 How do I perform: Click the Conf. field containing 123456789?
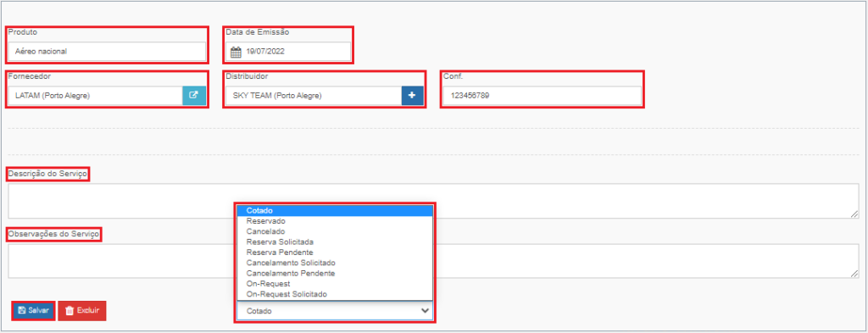point(542,96)
